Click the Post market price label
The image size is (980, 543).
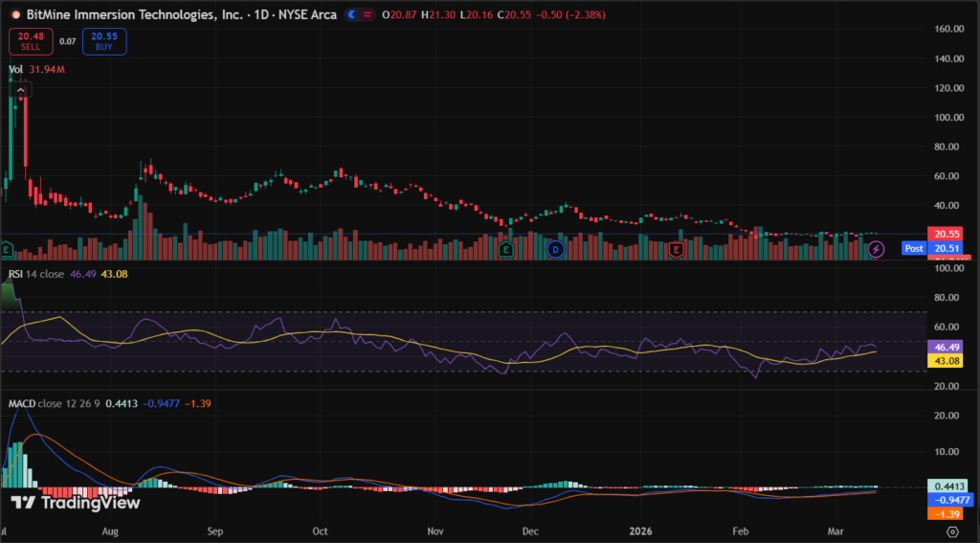pyautogui.click(x=914, y=248)
